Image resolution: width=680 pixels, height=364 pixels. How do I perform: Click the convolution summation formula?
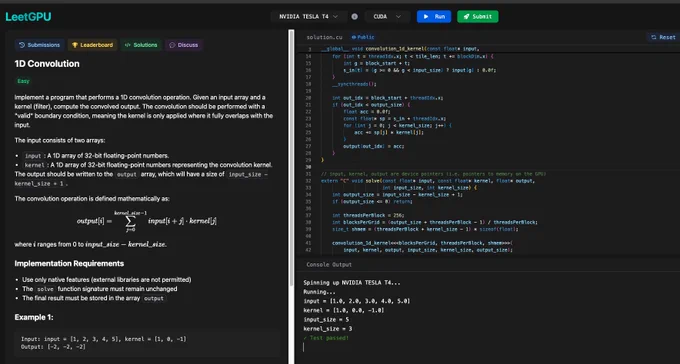tap(147, 221)
